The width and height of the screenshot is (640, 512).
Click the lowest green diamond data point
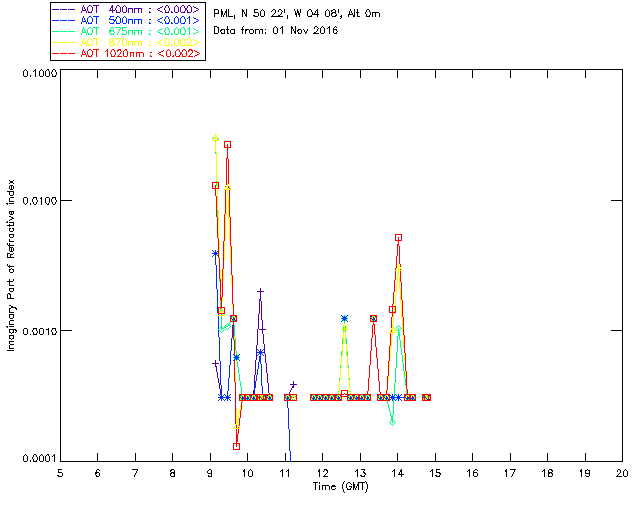coord(392,423)
